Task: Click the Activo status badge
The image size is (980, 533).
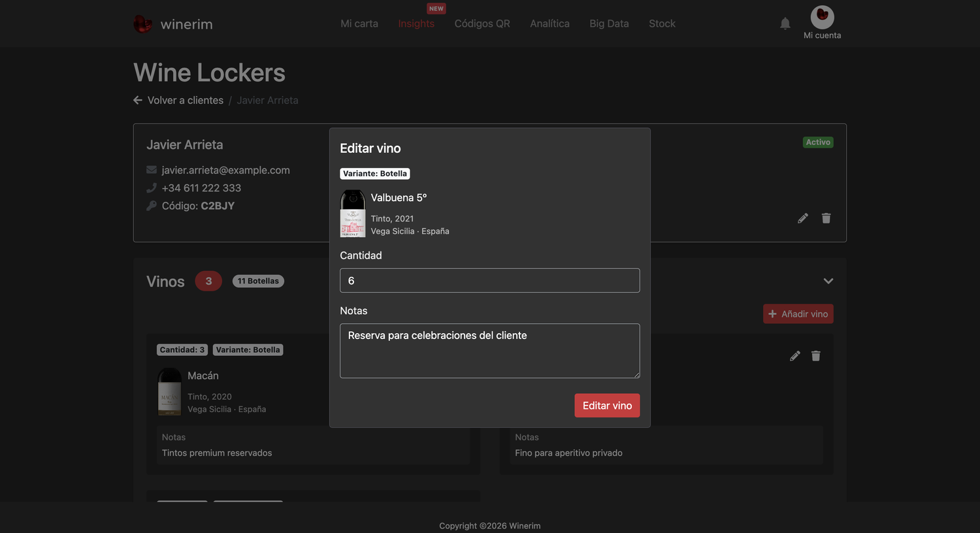Action: [818, 142]
